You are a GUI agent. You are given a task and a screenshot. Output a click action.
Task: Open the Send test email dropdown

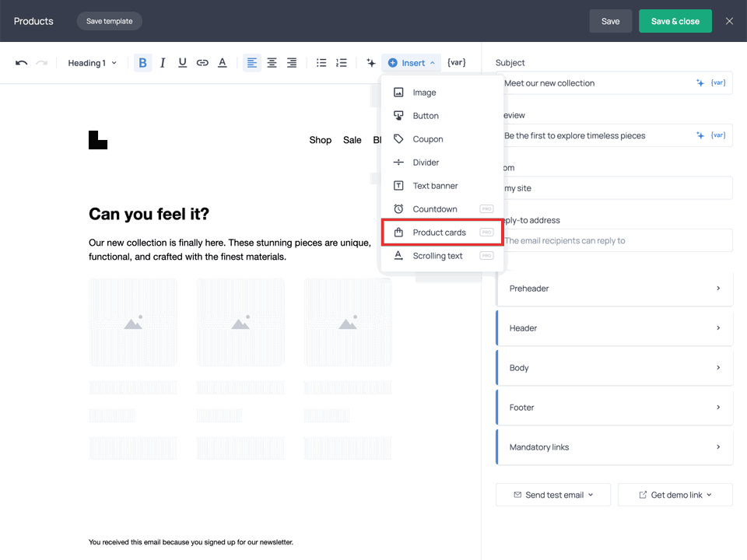coord(552,494)
